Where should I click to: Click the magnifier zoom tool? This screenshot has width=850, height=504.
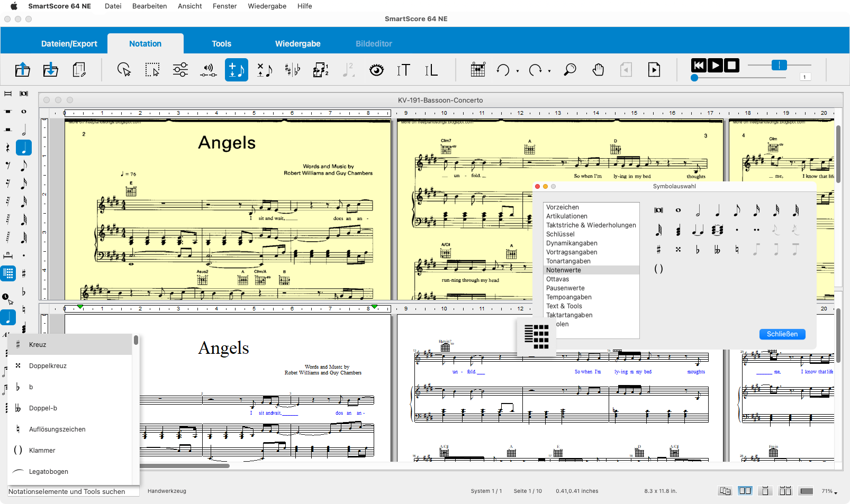point(569,70)
